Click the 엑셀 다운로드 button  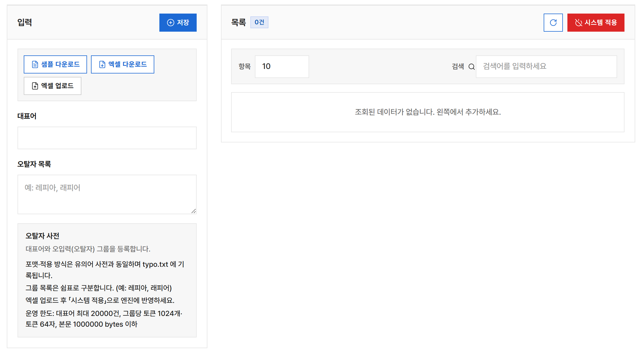tap(123, 64)
